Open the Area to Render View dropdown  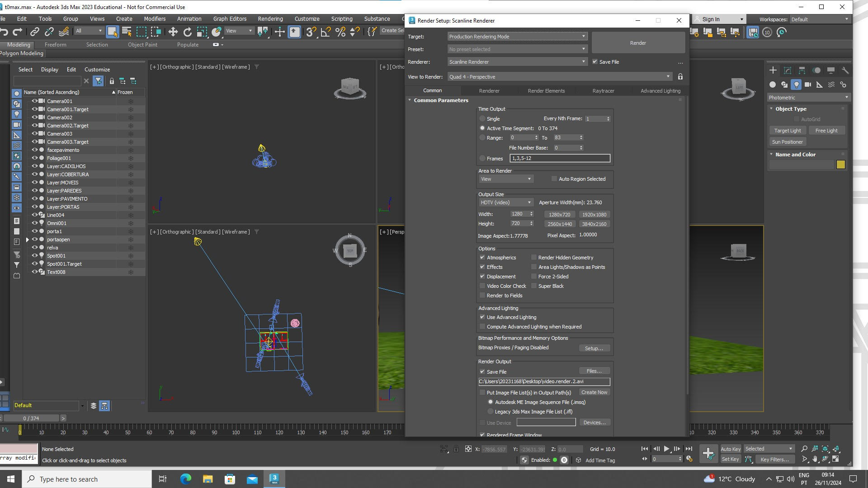[506, 179]
